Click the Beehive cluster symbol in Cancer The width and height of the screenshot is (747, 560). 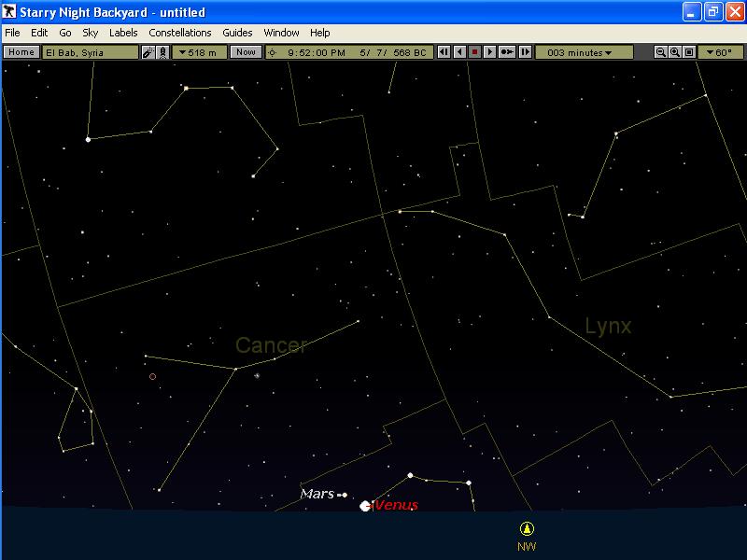[257, 376]
